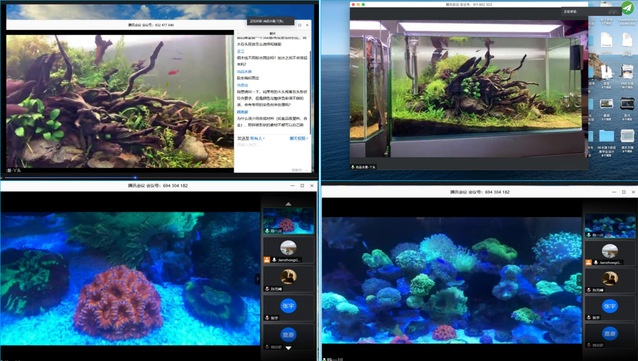
Task: Open the settings icon in the chat panel header
Action: coord(300,25)
